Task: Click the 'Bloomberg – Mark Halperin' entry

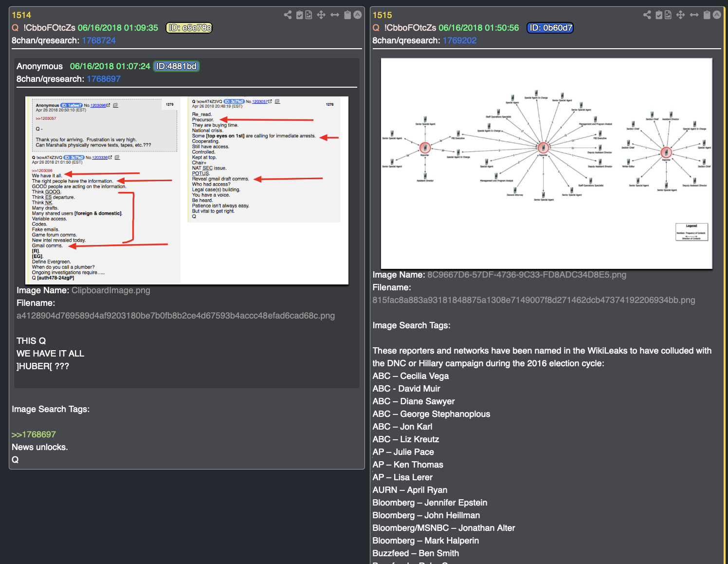Action: 426,541
